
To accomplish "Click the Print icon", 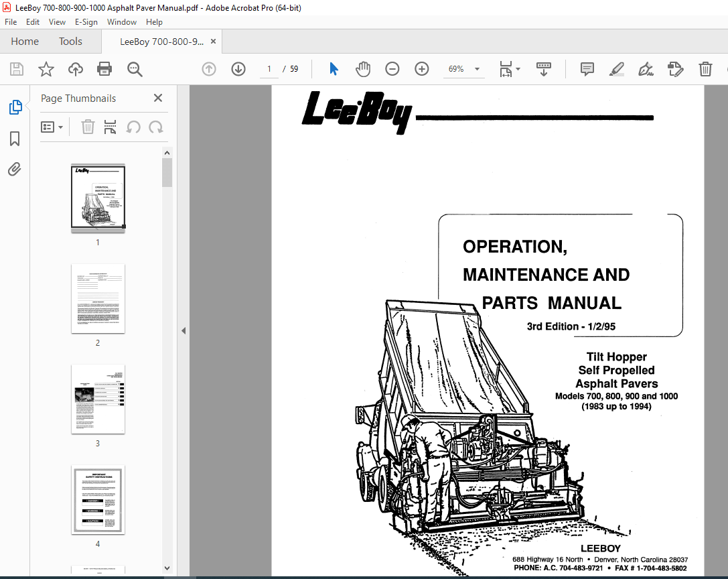I will [104, 69].
